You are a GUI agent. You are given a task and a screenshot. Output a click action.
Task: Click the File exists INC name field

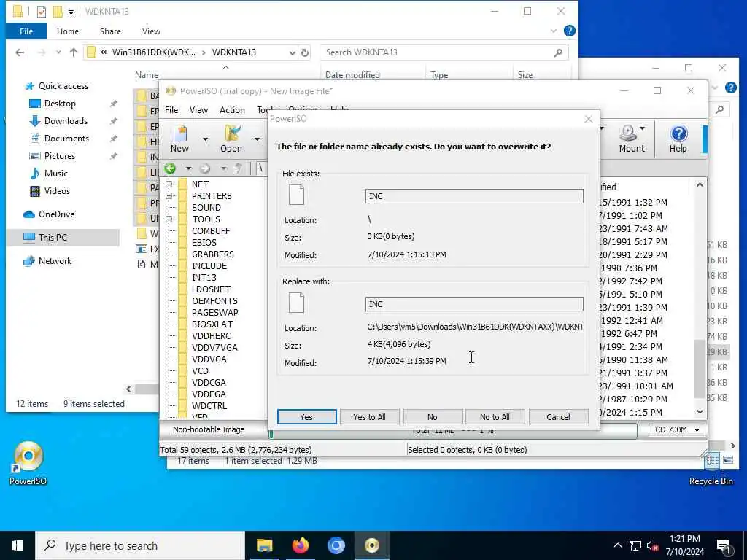[x=474, y=196]
